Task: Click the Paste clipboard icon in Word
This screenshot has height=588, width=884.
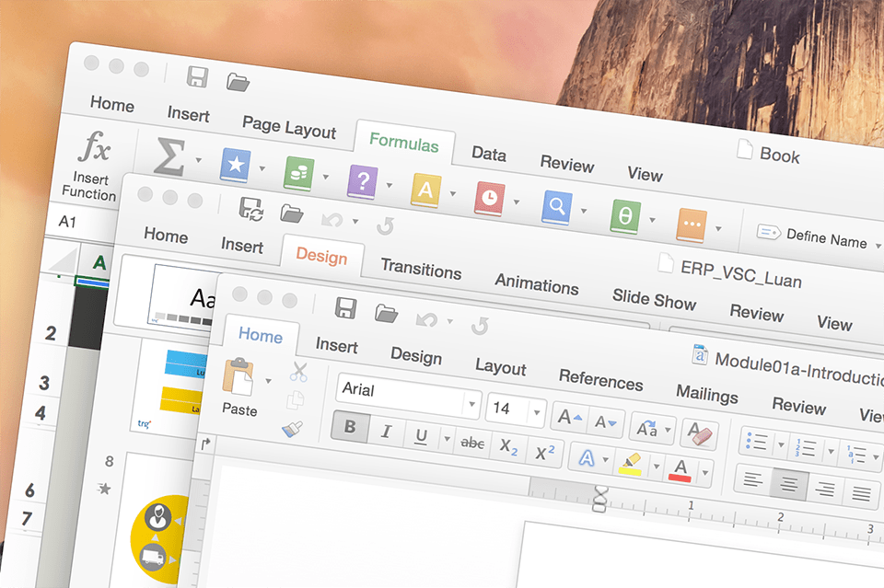Action: [238, 376]
